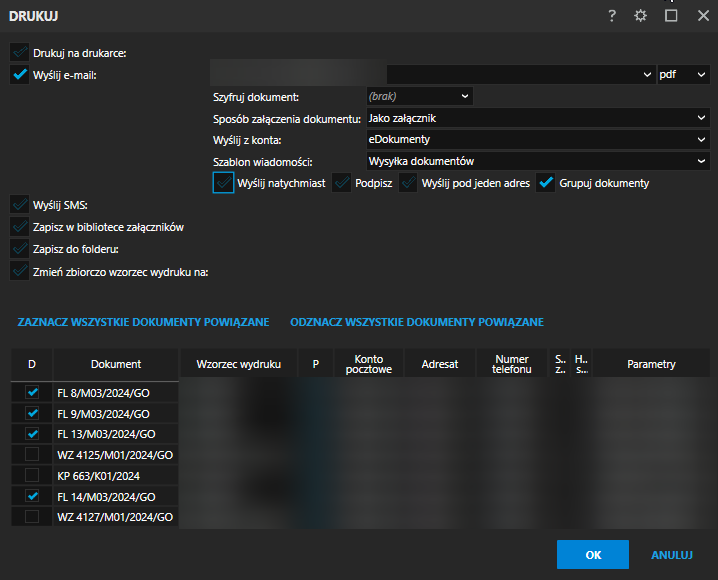Image resolution: width=718 pixels, height=580 pixels.
Task: Check the Wyślij natychmiast box
Action: [223, 183]
